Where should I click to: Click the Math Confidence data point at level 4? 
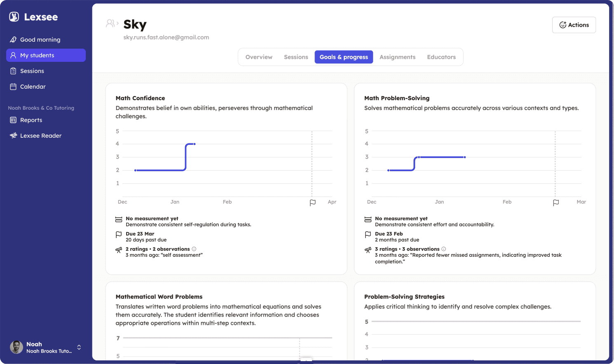[x=194, y=144]
